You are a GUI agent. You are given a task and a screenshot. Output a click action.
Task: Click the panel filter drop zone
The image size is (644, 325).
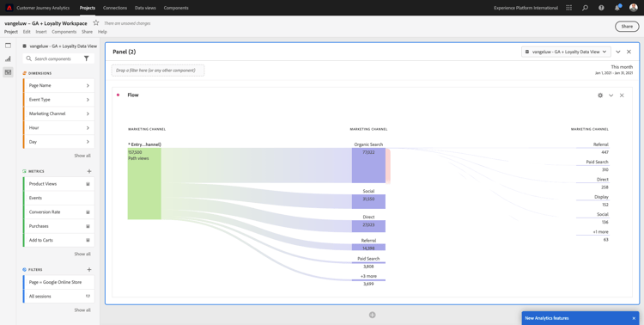(x=158, y=71)
